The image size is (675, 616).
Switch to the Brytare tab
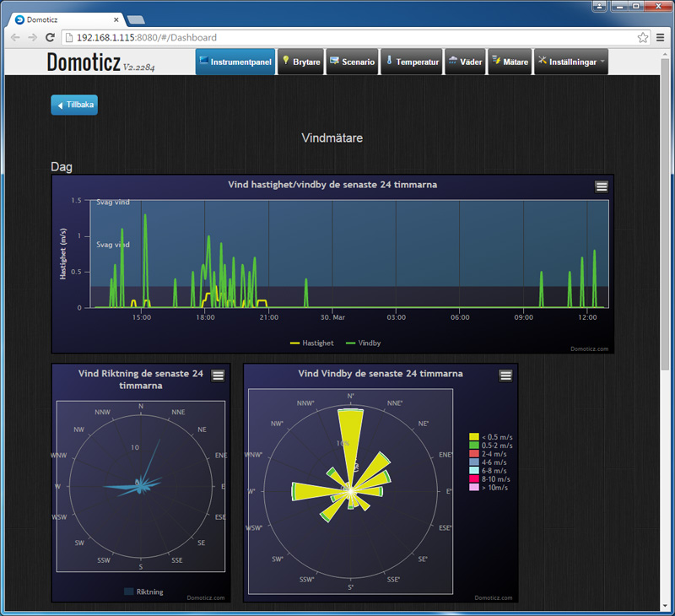click(300, 62)
